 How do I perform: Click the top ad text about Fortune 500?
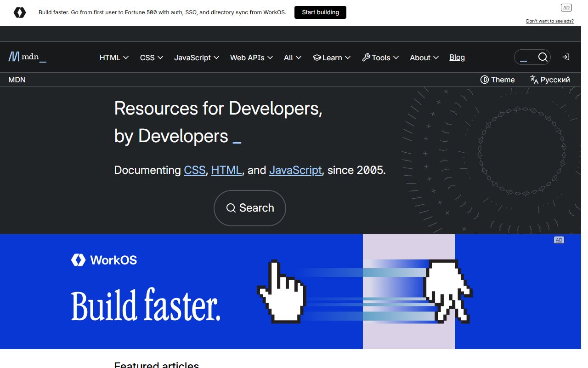(x=162, y=12)
